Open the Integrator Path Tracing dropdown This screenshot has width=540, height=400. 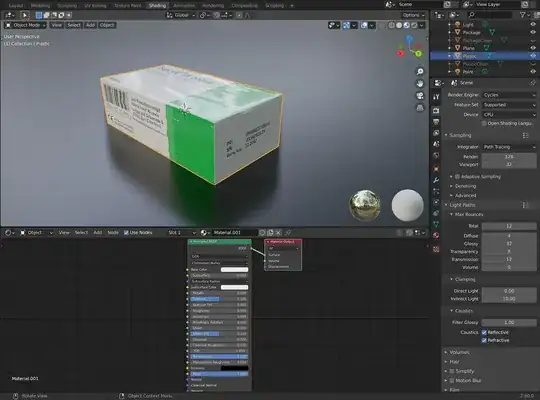point(509,147)
